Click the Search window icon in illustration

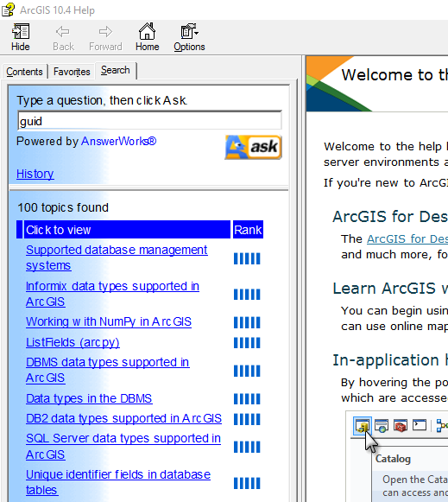[382, 425]
